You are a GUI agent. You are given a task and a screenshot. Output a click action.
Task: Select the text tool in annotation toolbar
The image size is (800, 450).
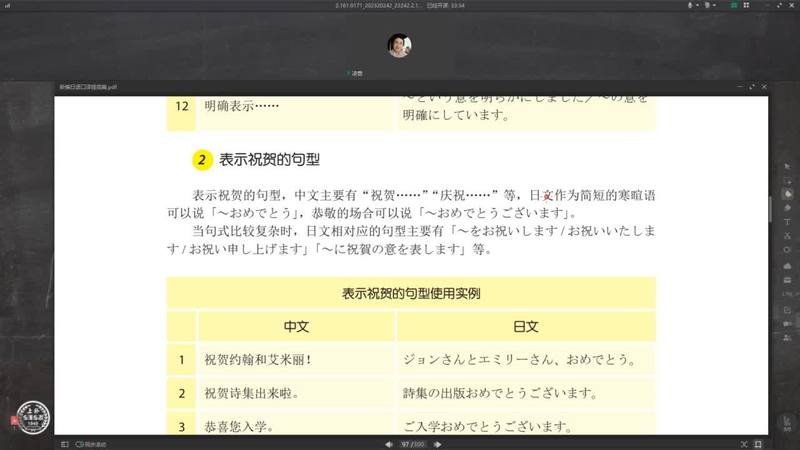coord(788,221)
